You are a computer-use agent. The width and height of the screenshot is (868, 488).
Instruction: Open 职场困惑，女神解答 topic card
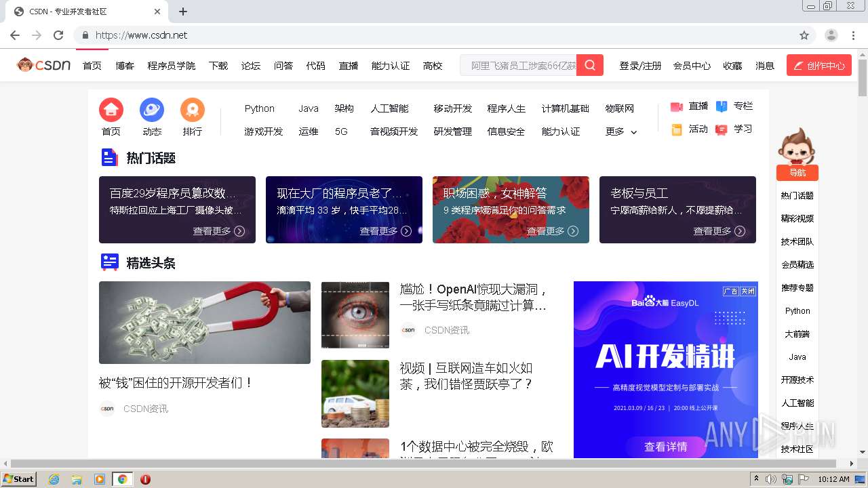[x=511, y=209]
